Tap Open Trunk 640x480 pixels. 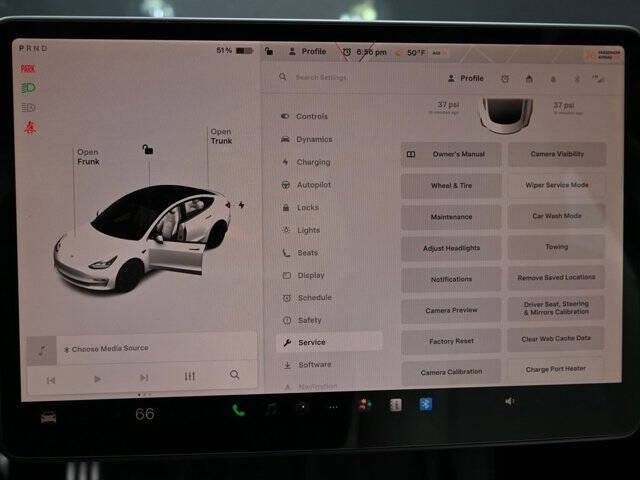[221, 136]
